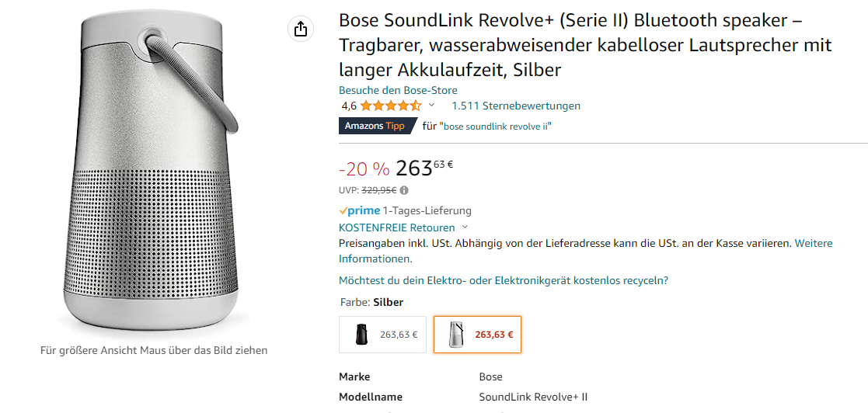Click the 'bose soundlink revolve ii' link
Screen dimensions: 868x413
click(x=496, y=127)
